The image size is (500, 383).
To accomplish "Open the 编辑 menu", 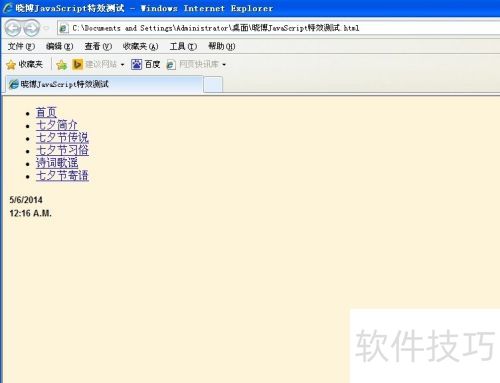I will click(x=59, y=46).
